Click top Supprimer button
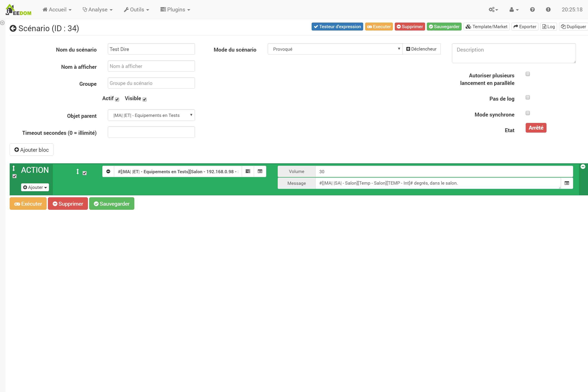The width and height of the screenshot is (588, 392). [410, 26]
